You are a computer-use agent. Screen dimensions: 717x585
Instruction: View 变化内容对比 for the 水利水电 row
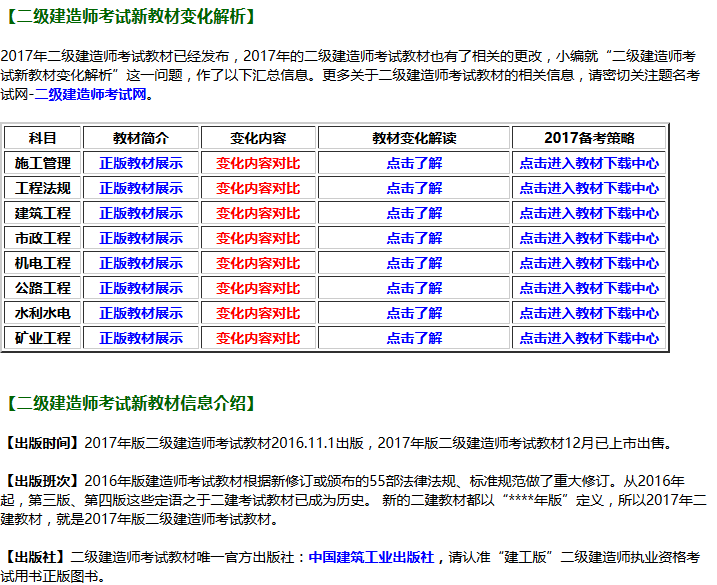point(258,313)
